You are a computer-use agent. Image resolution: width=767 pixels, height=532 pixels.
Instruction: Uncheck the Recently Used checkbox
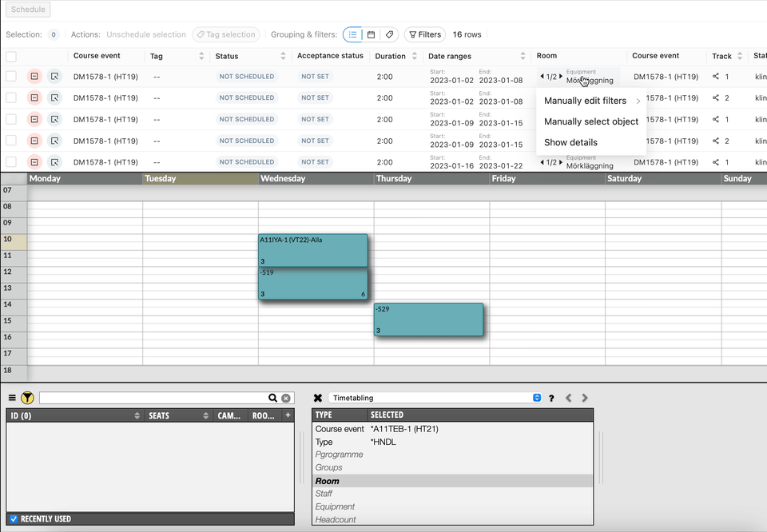point(14,518)
